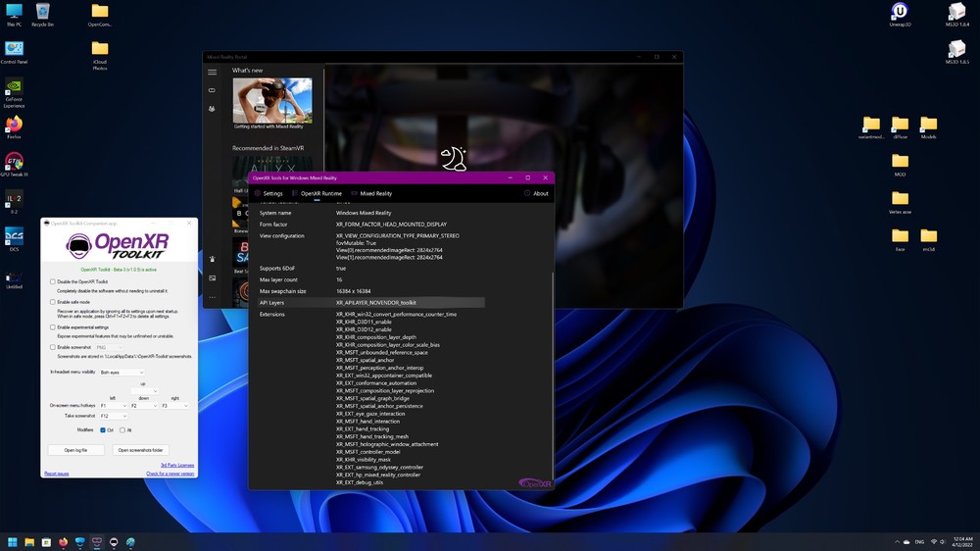980x551 pixels.
Task: Enable the Disable the OpenXR Toolkit checkbox
Action: 53,281
